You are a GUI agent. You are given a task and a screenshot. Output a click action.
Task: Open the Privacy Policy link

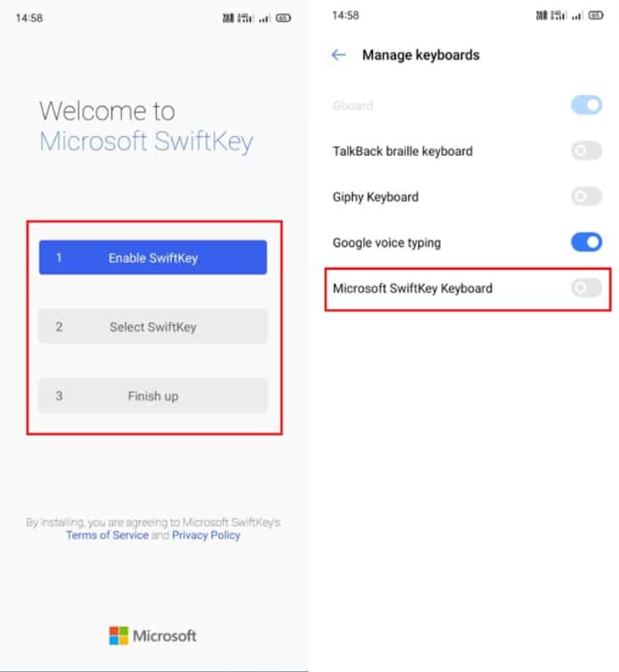click(206, 535)
